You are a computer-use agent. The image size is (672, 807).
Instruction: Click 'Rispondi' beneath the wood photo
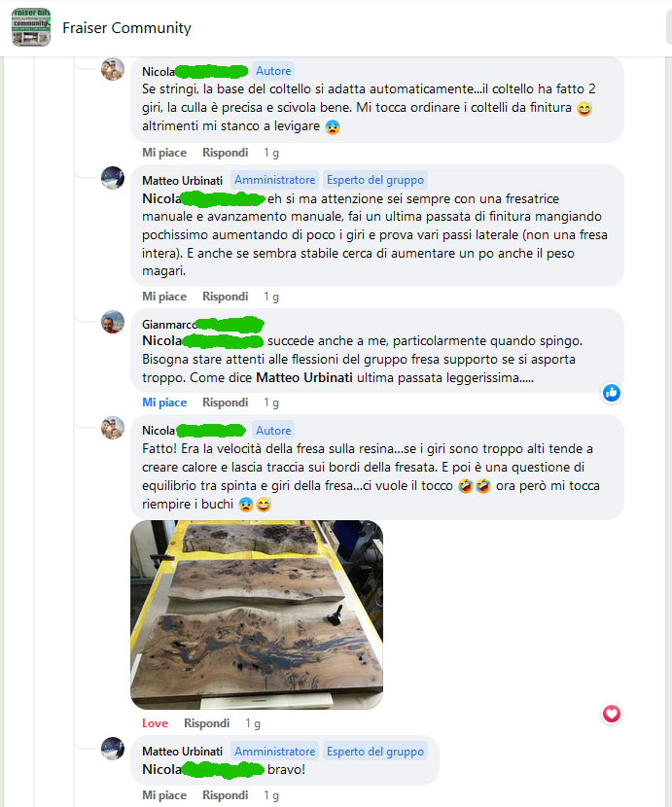pyautogui.click(x=206, y=723)
